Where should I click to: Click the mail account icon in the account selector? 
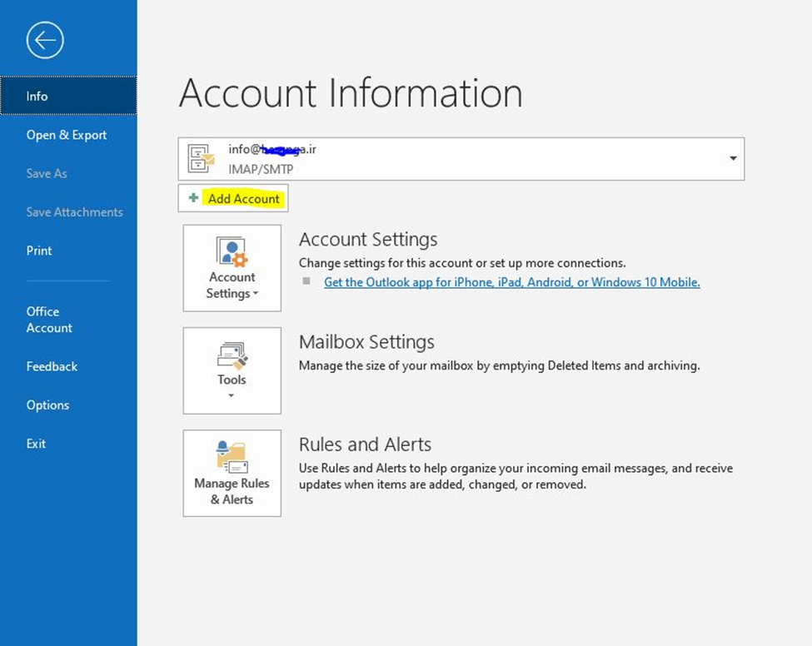click(x=201, y=159)
